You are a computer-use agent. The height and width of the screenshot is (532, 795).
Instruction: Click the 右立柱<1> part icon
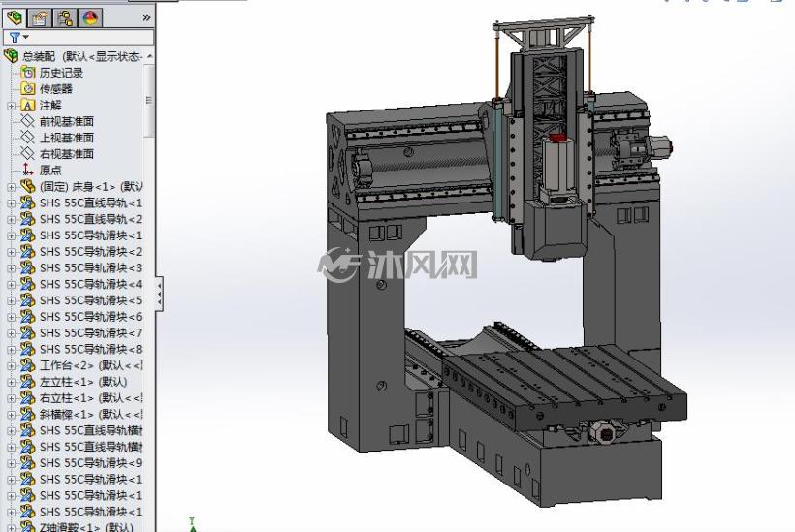click(27, 397)
